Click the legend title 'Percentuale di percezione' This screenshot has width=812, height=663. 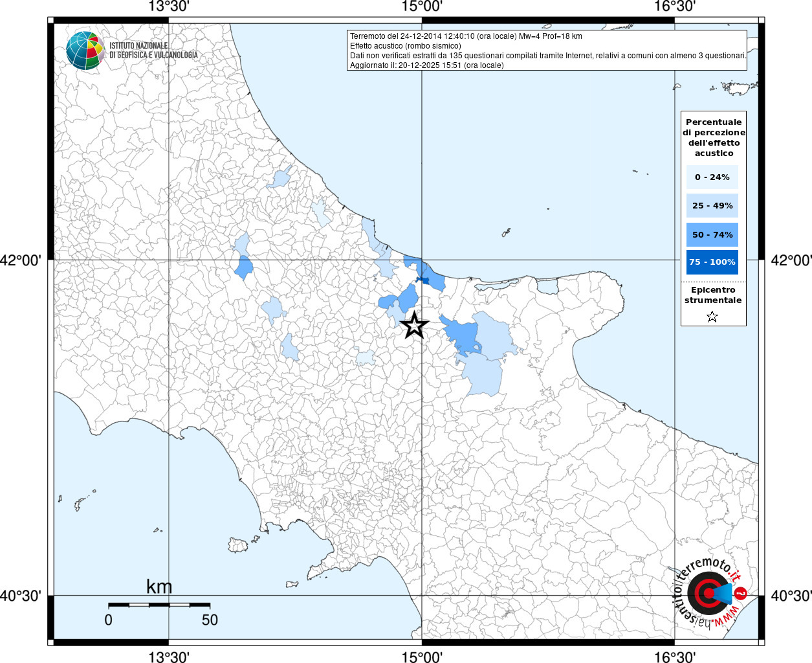point(714,137)
